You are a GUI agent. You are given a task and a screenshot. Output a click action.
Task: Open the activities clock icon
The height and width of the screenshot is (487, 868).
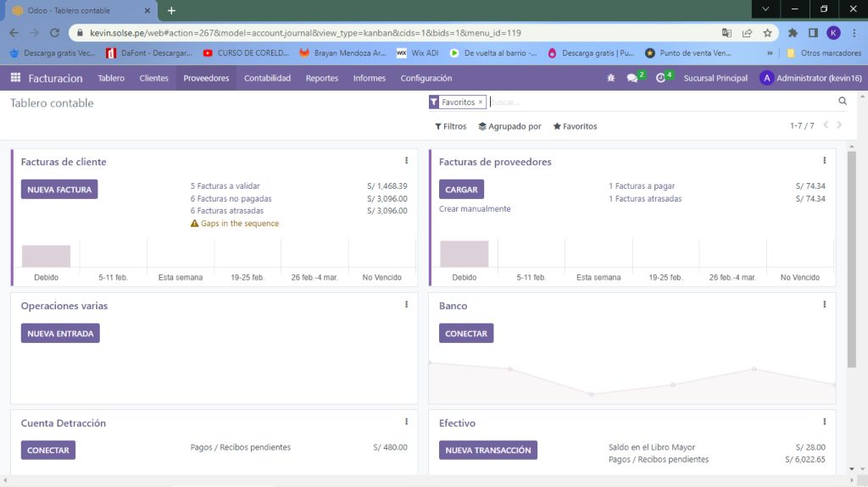pos(661,78)
